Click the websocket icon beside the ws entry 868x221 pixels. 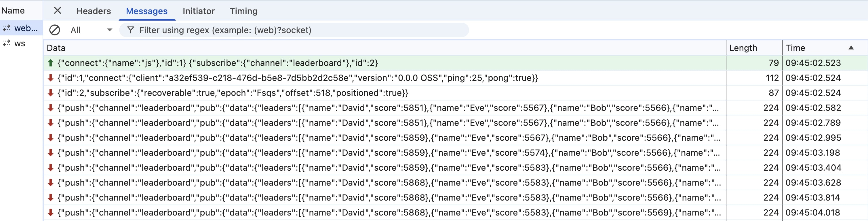6,43
